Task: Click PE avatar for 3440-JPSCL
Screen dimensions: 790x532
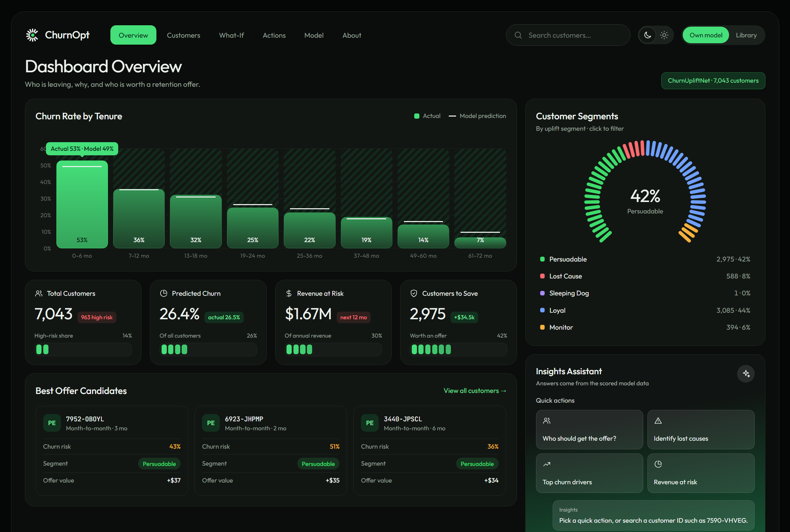Action: [x=370, y=423]
